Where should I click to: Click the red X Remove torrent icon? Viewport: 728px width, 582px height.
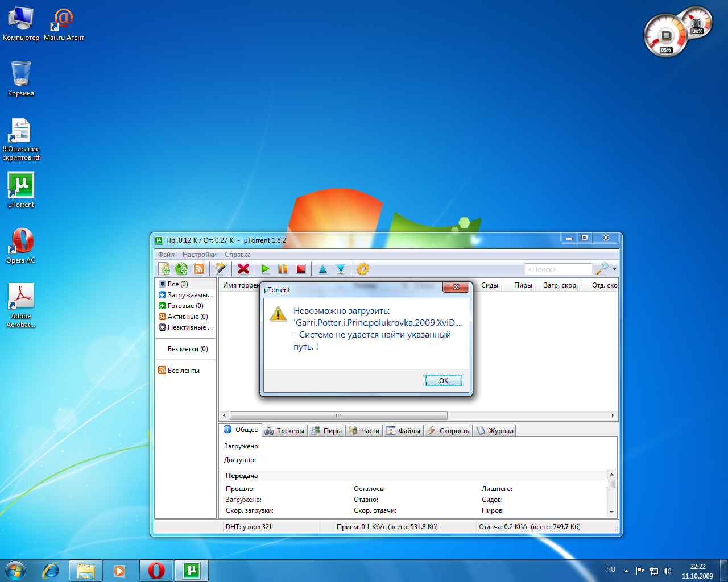click(243, 269)
